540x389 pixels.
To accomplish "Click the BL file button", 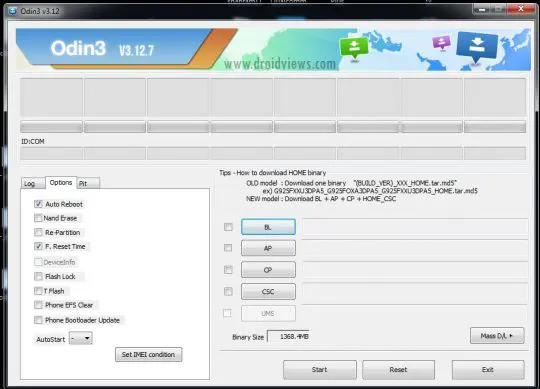I will coord(268,227).
